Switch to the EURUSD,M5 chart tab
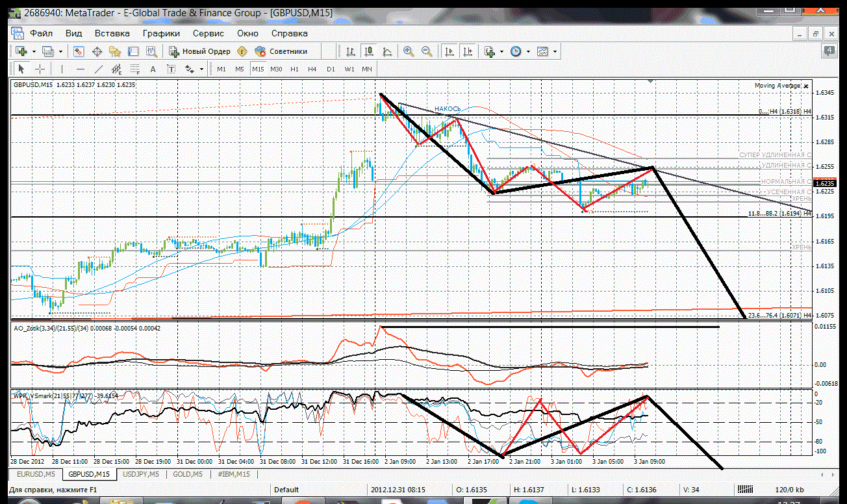 [x=36, y=475]
